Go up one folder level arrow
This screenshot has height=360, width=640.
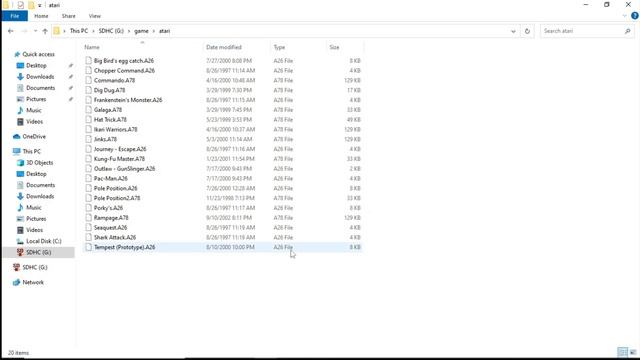[x=45, y=31]
